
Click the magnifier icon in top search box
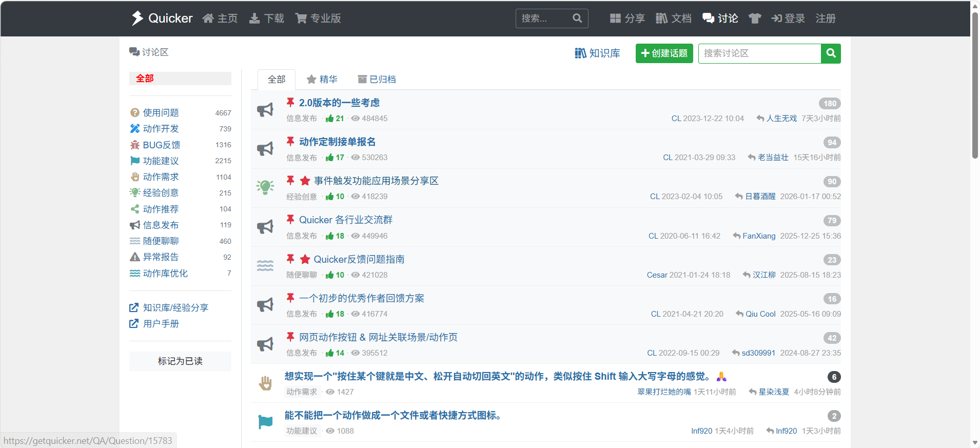(577, 18)
